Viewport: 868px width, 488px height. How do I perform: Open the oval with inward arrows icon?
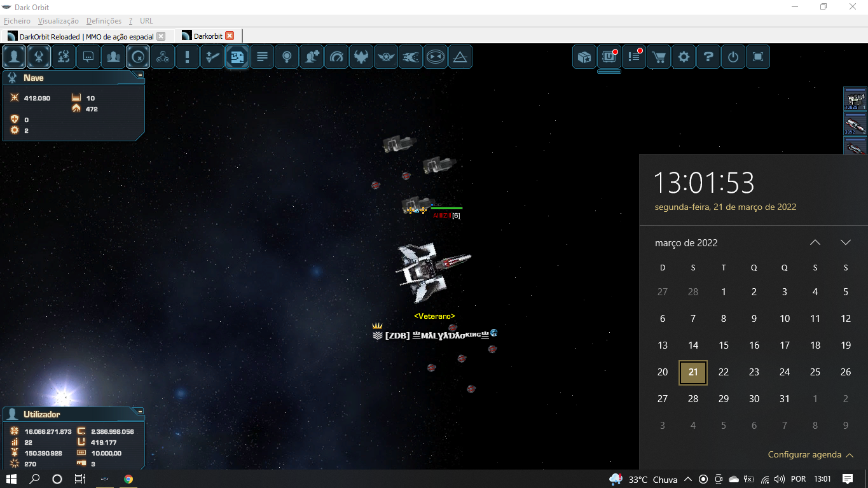coord(436,57)
